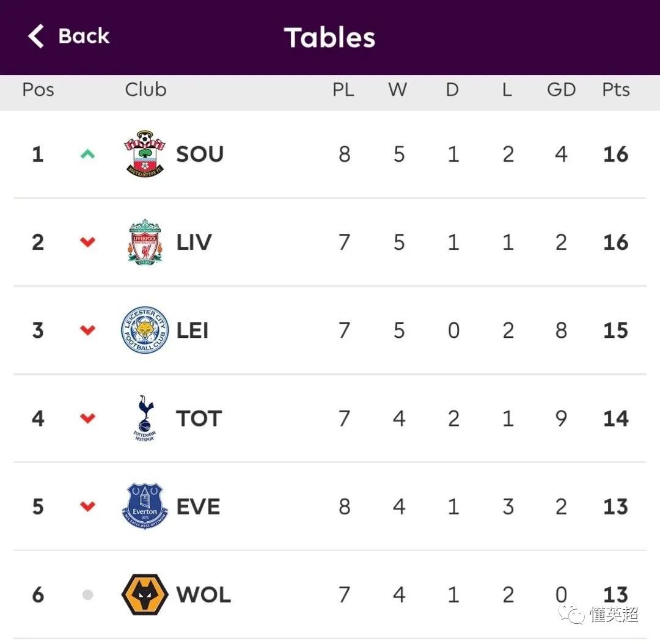
Task: Open the SOU team name
Action: (x=199, y=154)
